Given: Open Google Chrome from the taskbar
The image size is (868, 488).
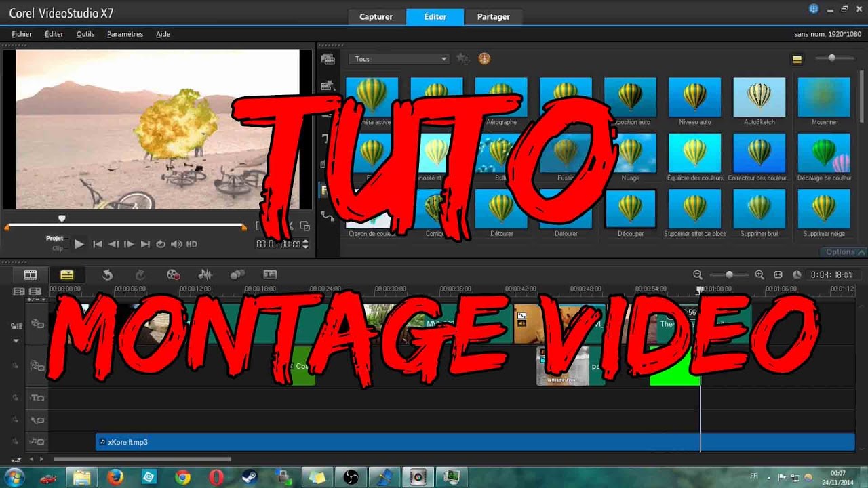Looking at the screenshot, I should pyautogui.click(x=182, y=477).
